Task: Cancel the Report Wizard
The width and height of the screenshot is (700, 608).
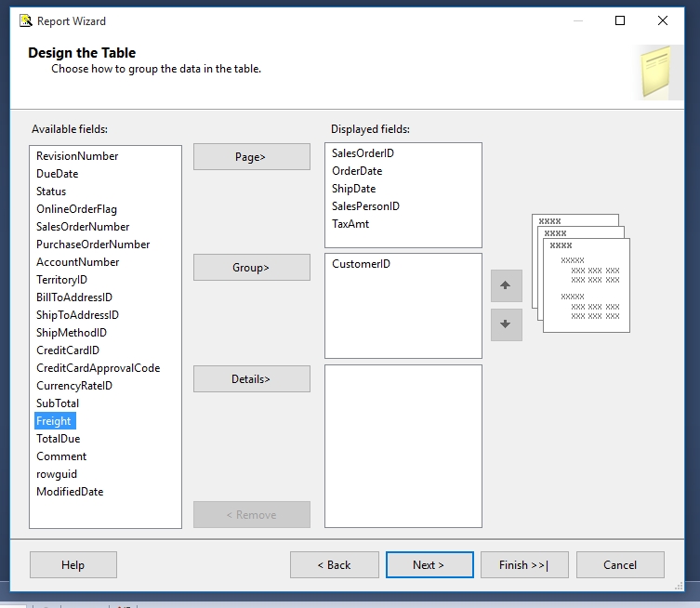Action: tap(620, 564)
